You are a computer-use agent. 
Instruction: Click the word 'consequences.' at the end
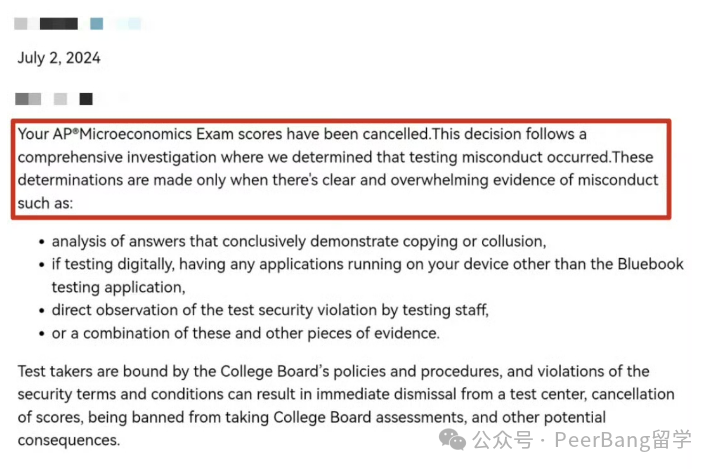click(69, 440)
